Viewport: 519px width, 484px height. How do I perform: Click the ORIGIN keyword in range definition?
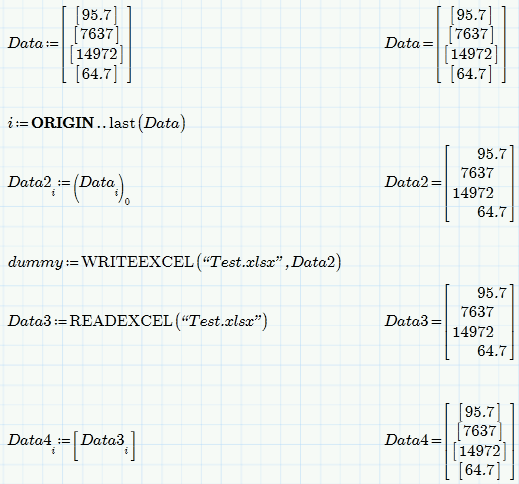click(63, 123)
